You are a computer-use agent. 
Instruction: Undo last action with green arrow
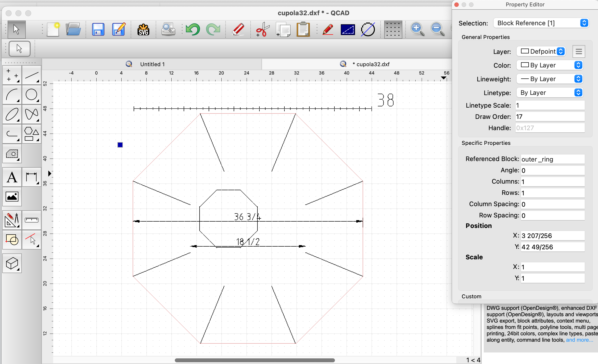click(x=193, y=30)
